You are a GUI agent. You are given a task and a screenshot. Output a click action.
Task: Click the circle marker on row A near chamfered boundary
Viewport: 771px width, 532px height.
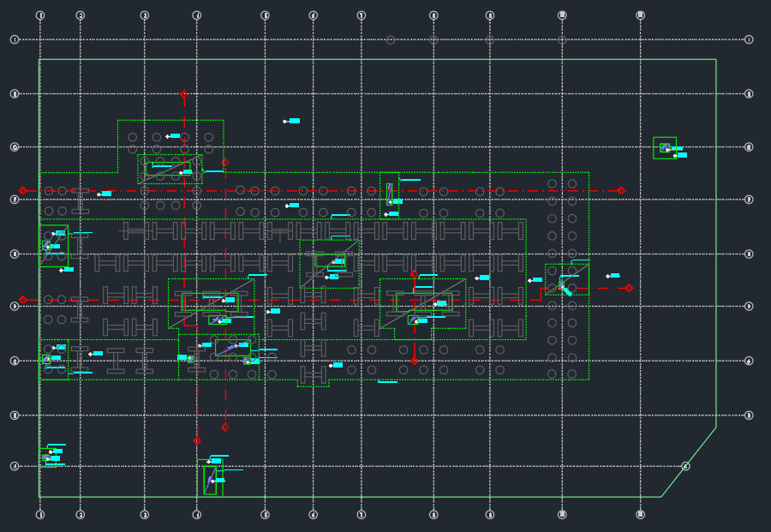pyautogui.click(x=685, y=466)
